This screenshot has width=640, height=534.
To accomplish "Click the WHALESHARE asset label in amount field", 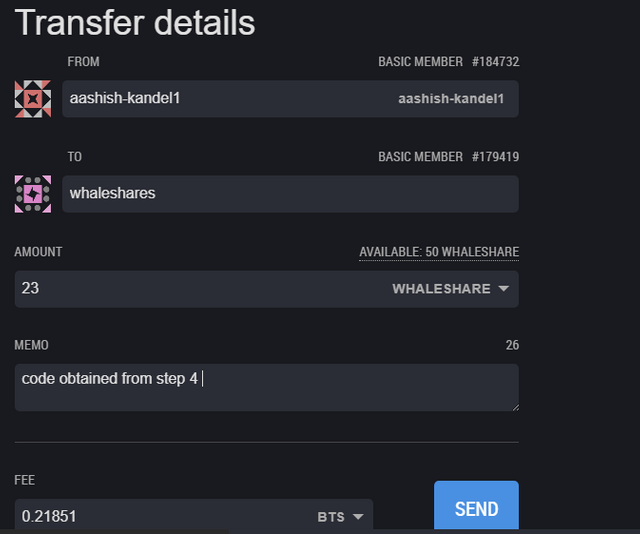I will (441, 289).
